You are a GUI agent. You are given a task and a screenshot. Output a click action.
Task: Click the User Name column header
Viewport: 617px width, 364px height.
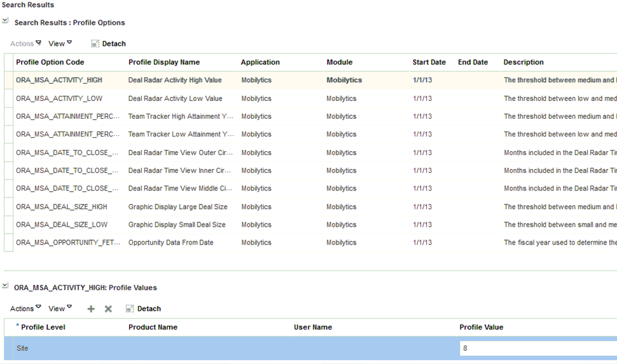point(313,327)
